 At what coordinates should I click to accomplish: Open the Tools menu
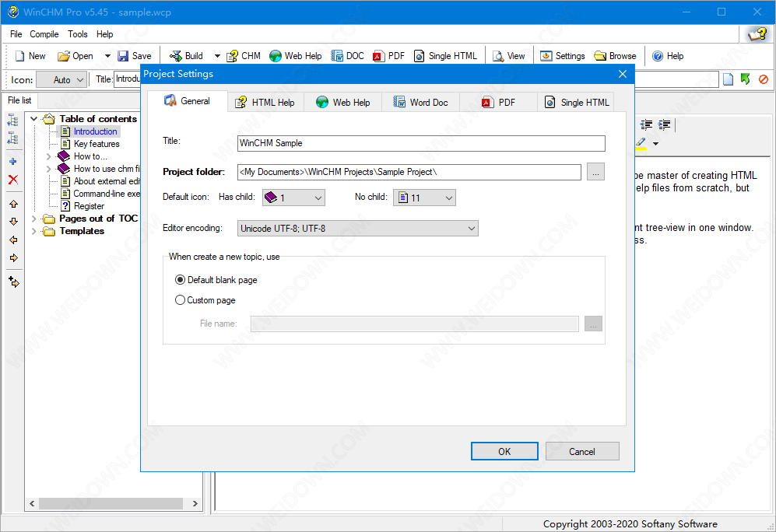point(78,34)
